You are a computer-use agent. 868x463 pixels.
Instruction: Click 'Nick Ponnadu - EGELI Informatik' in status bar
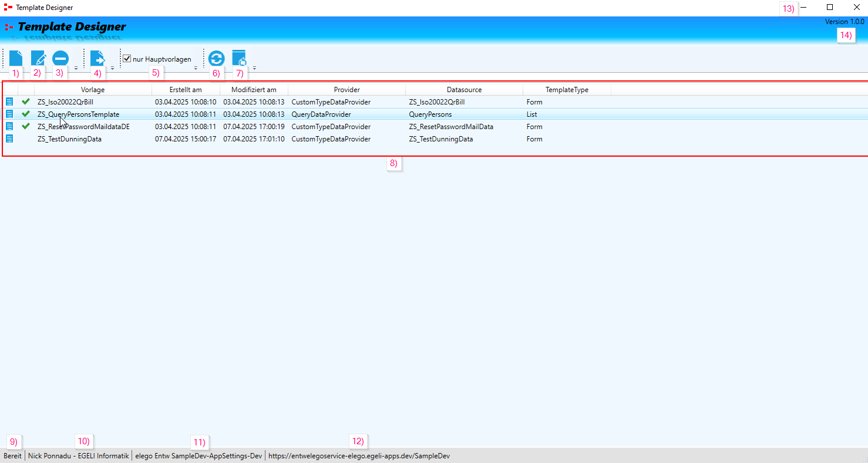point(78,456)
